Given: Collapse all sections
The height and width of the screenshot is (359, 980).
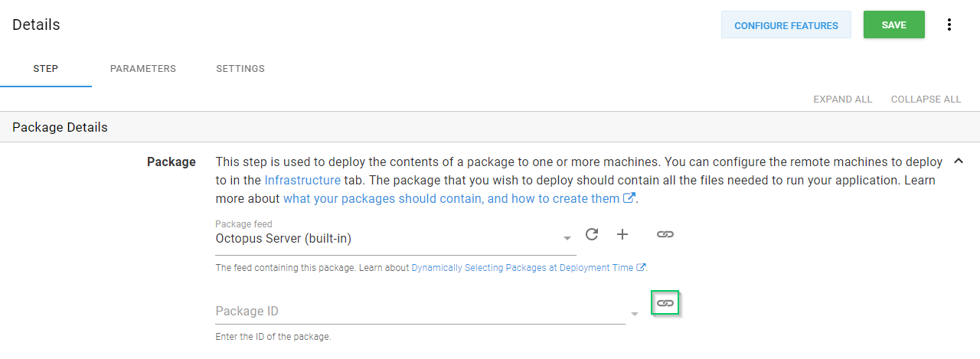Looking at the screenshot, I should pyautogui.click(x=926, y=100).
